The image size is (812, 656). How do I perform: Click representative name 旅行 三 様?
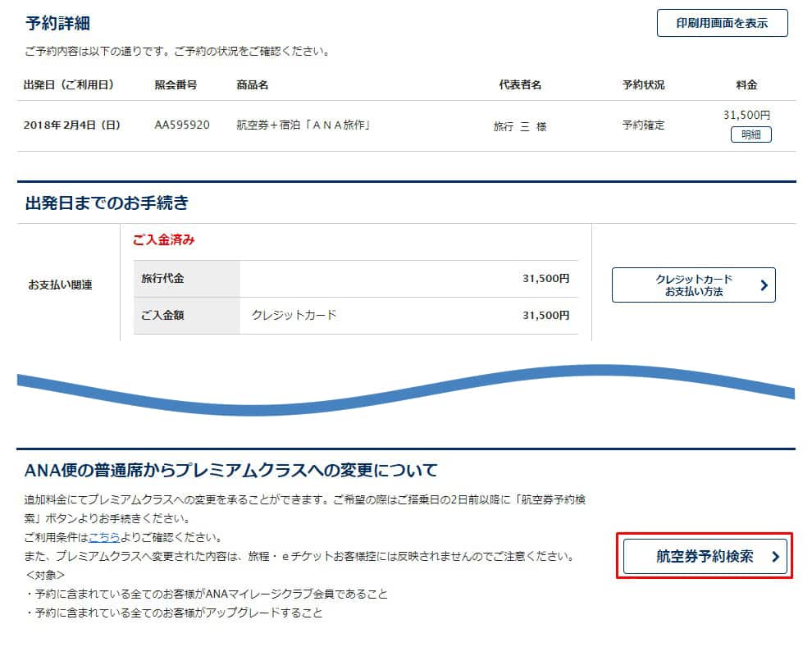(519, 127)
